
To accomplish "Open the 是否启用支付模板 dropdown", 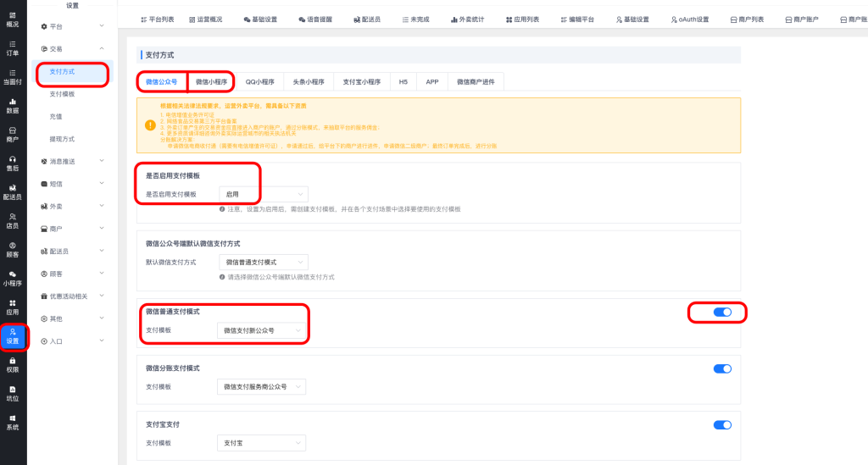I will 263,194.
